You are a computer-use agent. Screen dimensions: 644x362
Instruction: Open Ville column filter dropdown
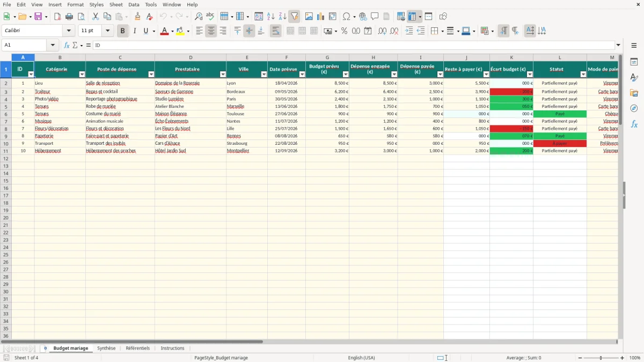264,74
